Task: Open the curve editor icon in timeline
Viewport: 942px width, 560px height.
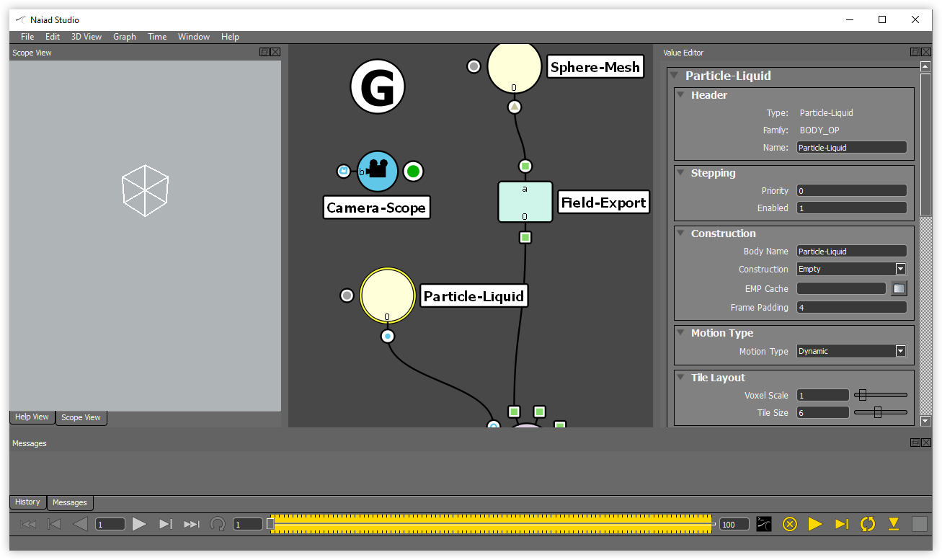Action: tap(764, 524)
